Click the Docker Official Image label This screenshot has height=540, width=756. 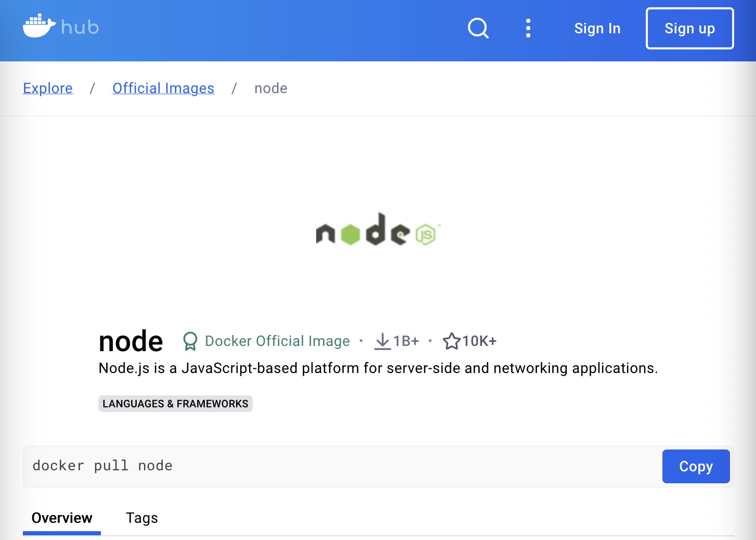[278, 341]
